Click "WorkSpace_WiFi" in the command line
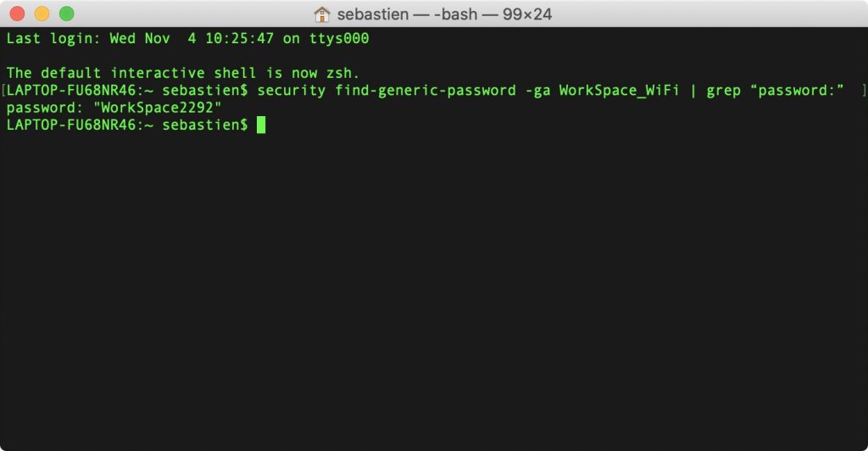Image resolution: width=868 pixels, height=451 pixels. [x=619, y=91]
